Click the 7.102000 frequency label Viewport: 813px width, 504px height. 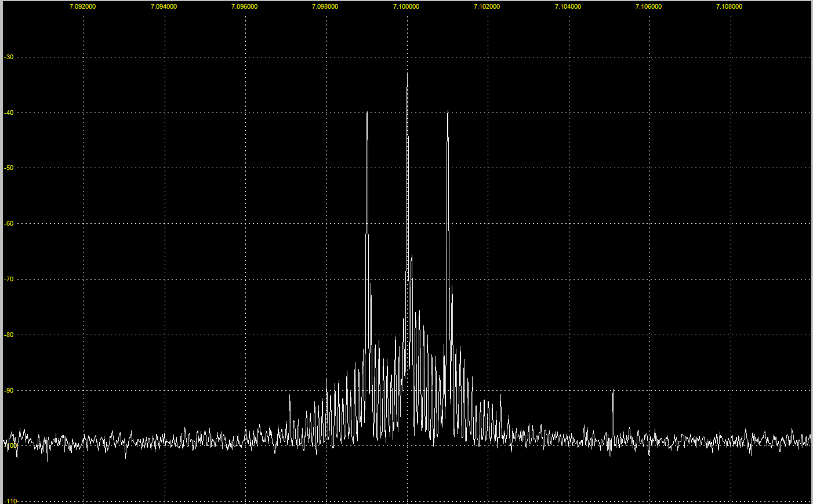487,6
